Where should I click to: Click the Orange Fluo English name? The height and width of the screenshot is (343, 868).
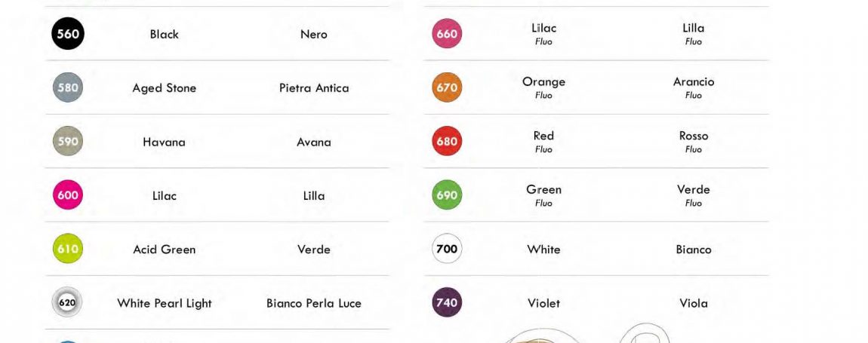tap(543, 87)
